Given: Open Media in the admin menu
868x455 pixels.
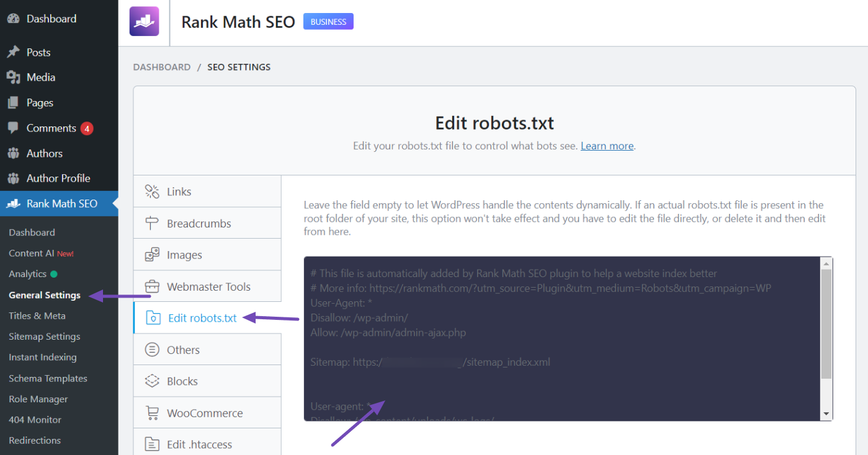Looking at the screenshot, I should pos(59,77).
